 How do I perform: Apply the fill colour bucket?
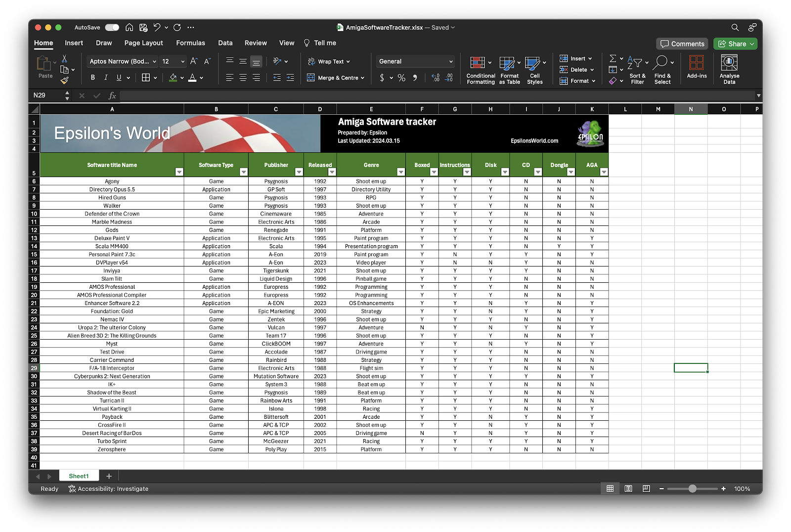pyautogui.click(x=173, y=78)
